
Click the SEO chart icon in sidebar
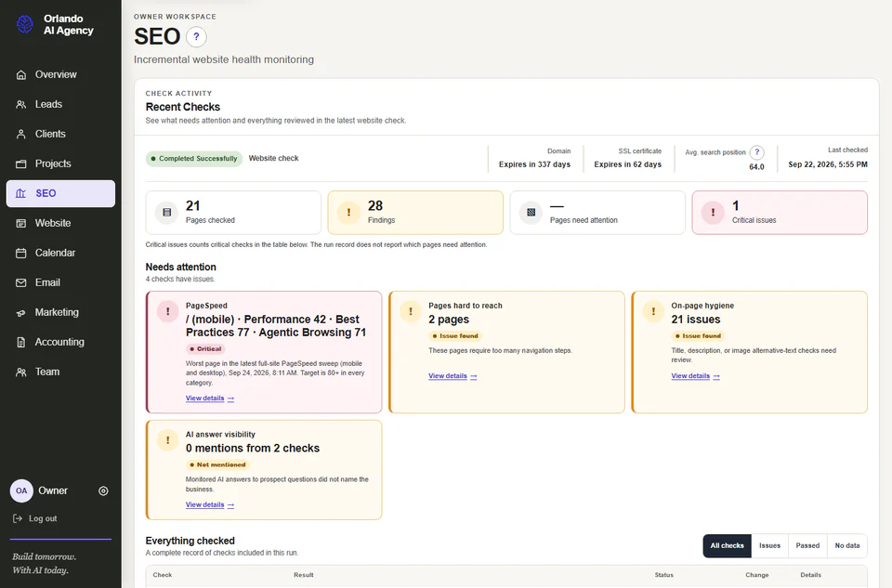coord(21,193)
